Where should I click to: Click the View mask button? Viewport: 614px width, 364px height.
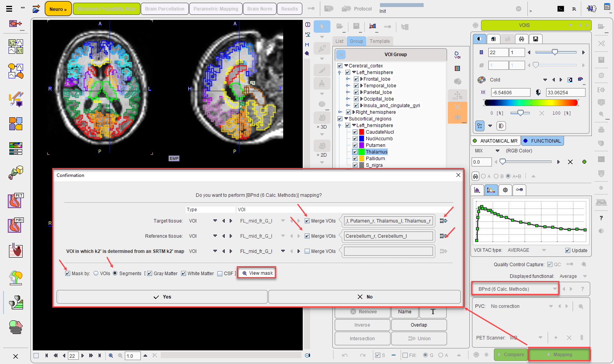[x=257, y=273]
